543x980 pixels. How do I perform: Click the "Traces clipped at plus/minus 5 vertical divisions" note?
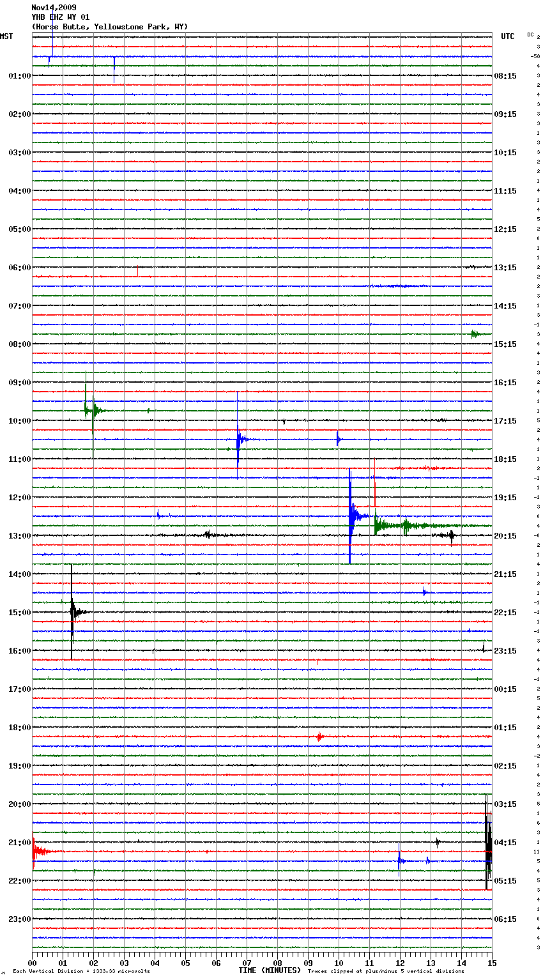pos(386,972)
